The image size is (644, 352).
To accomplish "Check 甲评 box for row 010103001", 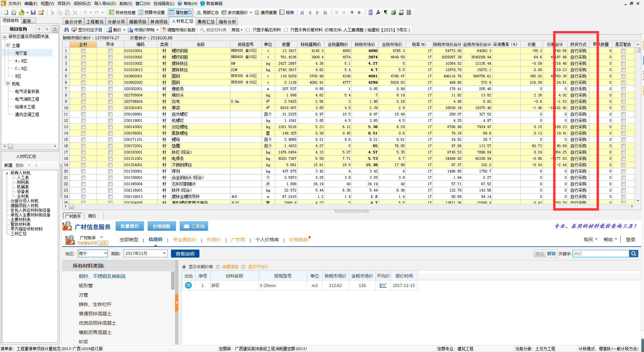I will 110,51.
